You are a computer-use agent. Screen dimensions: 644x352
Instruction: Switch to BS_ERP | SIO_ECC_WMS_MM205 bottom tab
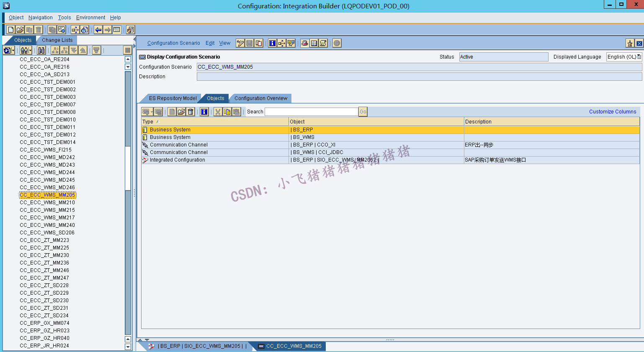point(198,346)
